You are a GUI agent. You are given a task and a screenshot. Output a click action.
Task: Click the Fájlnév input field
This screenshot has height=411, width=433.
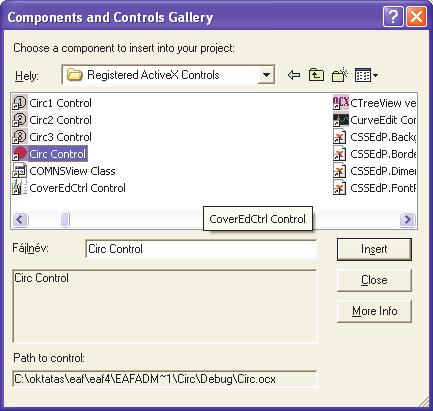pos(201,249)
